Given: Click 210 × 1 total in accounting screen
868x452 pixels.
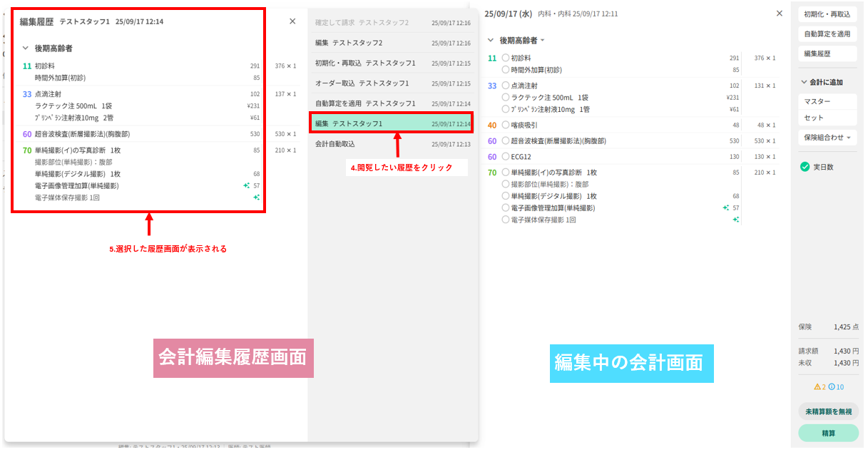Looking at the screenshot, I should (x=765, y=172).
